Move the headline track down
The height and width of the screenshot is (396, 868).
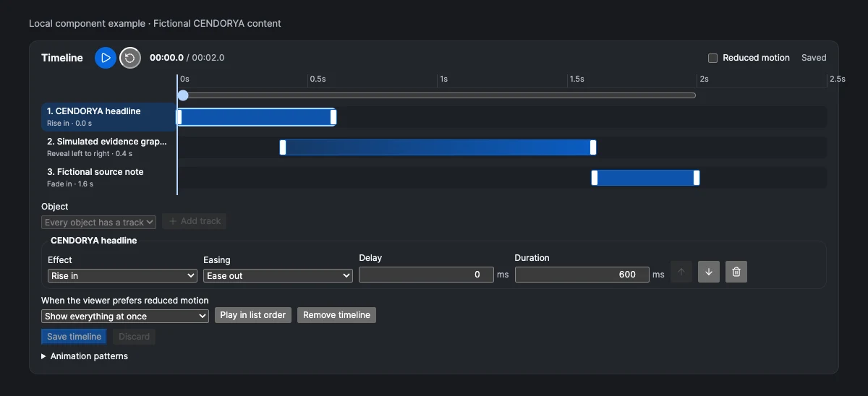click(x=709, y=272)
